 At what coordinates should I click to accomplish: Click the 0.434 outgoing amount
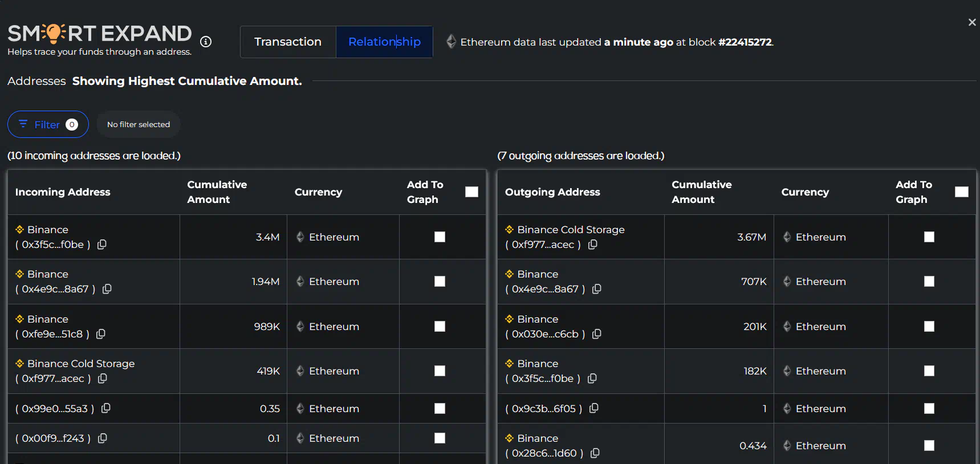tap(753, 445)
